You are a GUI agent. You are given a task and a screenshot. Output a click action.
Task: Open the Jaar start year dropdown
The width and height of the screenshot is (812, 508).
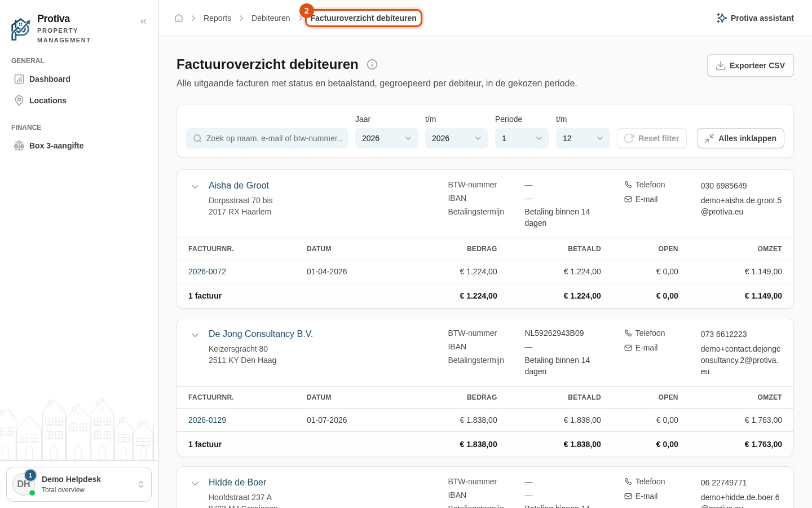click(387, 138)
